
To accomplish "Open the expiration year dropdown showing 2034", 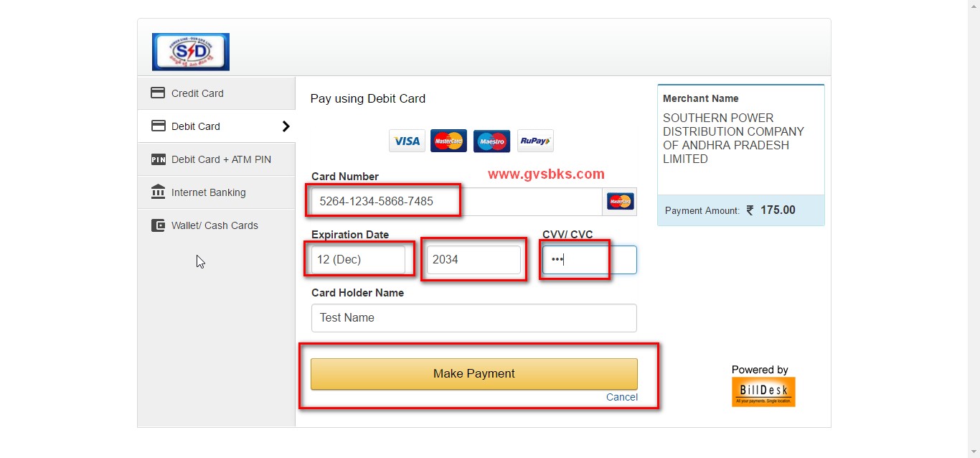I will [473, 260].
